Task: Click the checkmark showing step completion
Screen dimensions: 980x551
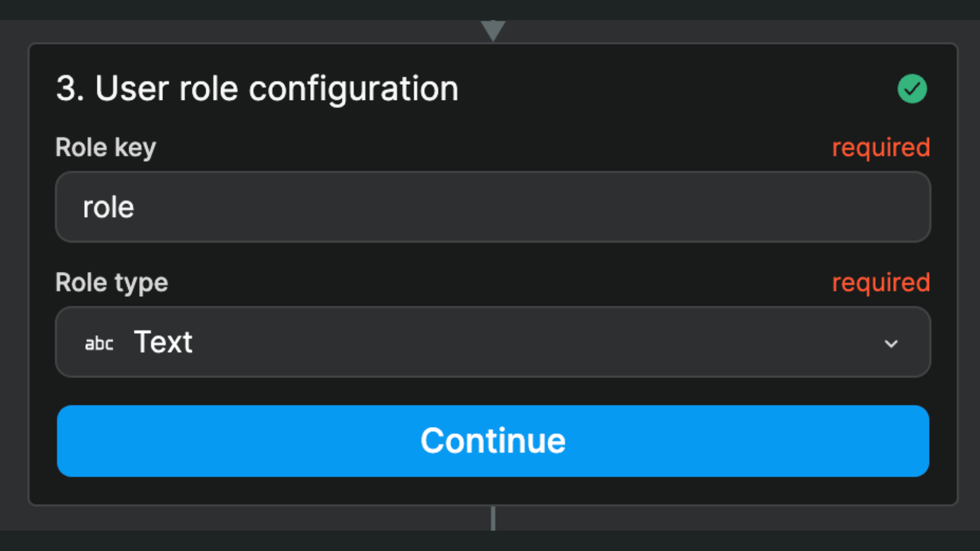Action: 912,89
